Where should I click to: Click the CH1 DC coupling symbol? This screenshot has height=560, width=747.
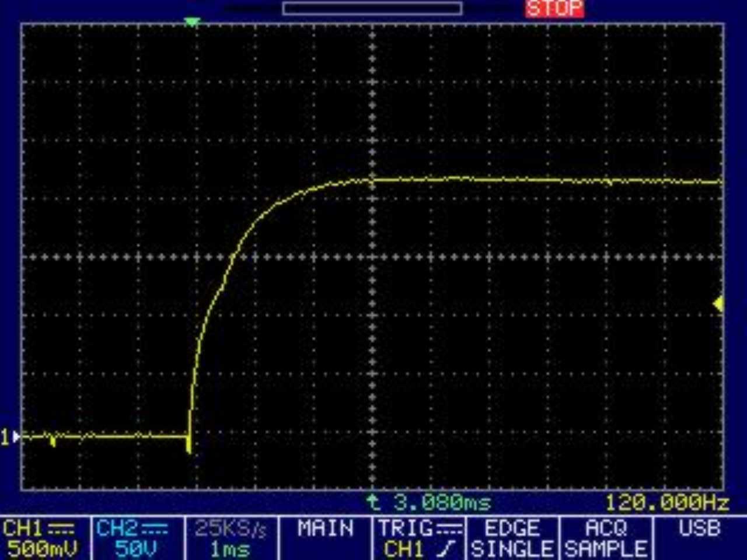[x=61, y=529]
